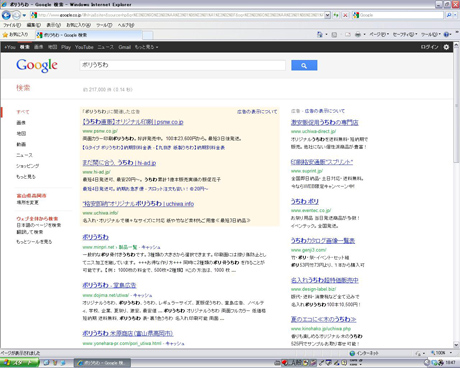Open YouTube in the Google black bar
The image size is (460, 368).
(x=84, y=47)
